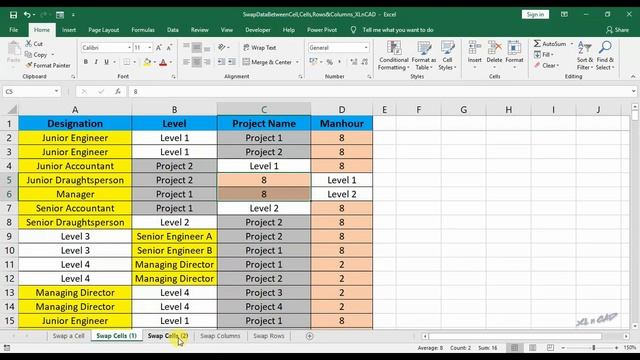The width and height of the screenshot is (640, 360).
Task: Open Conditional Formatting menu
Action: pos(393,56)
